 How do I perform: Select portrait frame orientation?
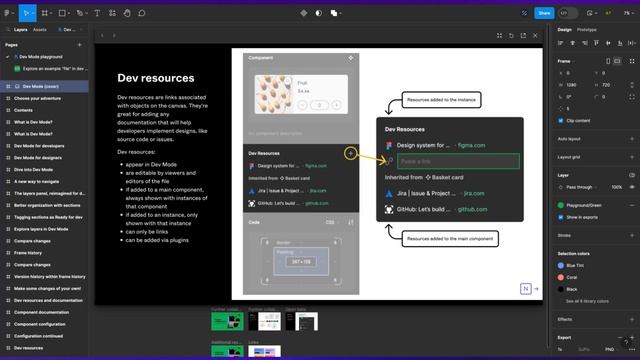tap(608, 61)
